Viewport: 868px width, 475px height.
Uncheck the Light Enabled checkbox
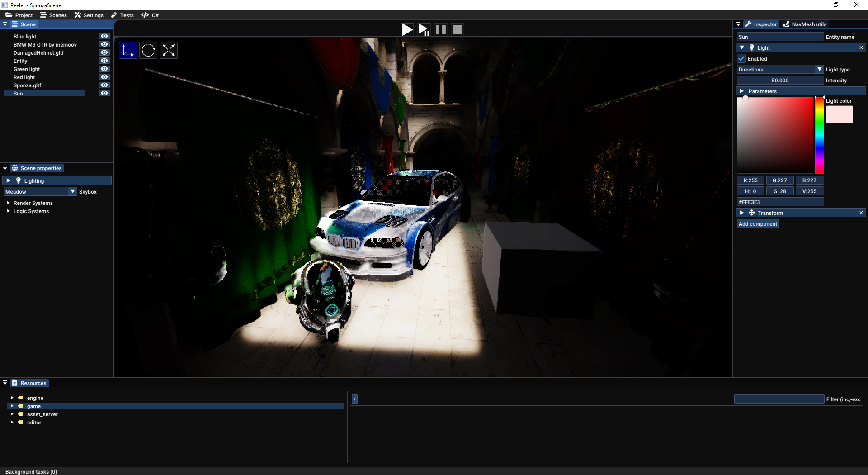741,59
